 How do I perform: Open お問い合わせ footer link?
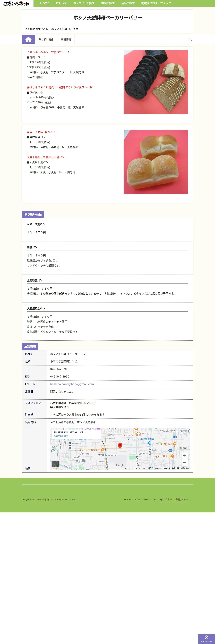click(x=165, y=500)
